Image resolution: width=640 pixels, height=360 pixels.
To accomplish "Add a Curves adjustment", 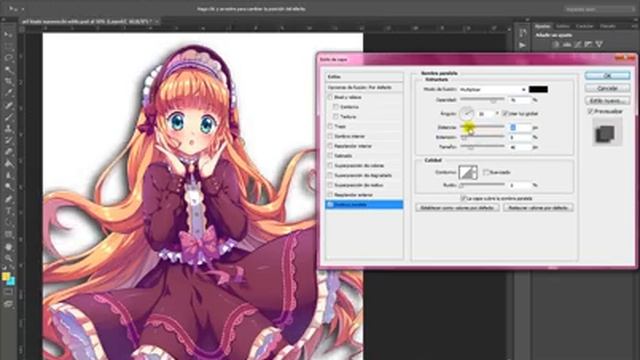I will 578,44.
